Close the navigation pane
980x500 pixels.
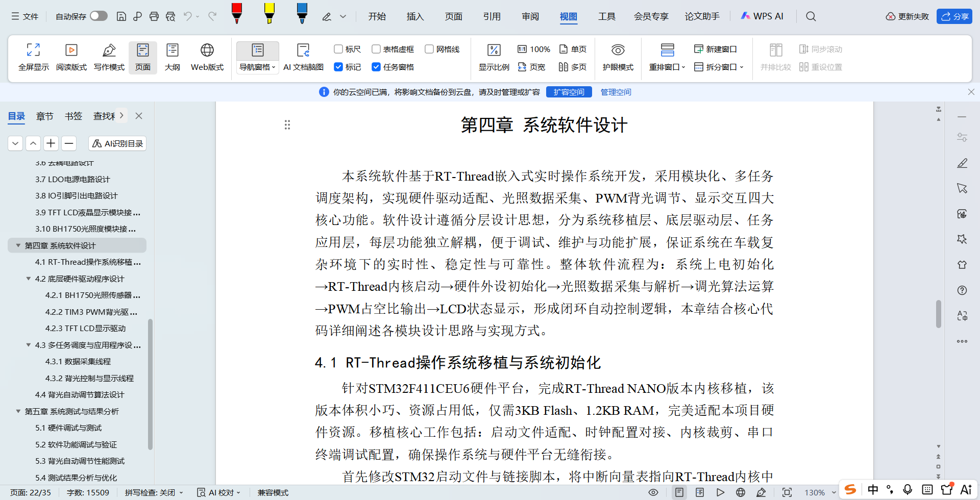pyautogui.click(x=139, y=116)
